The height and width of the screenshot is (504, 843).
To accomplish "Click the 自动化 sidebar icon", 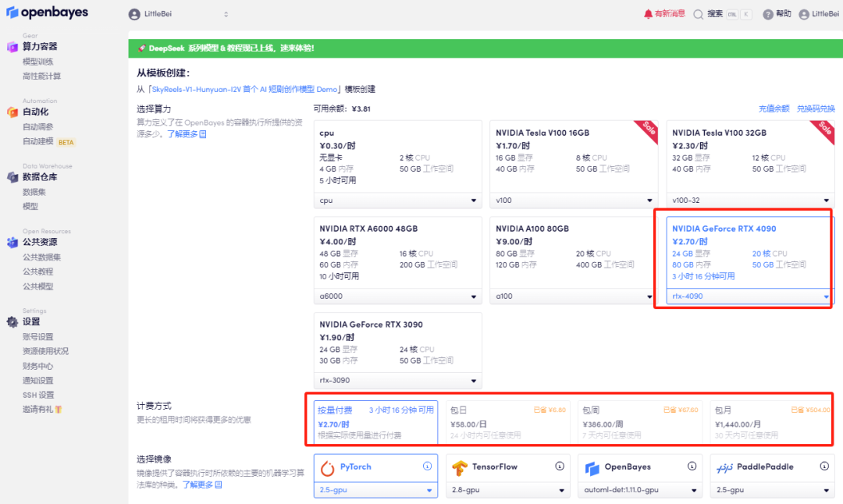I will coord(12,112).
